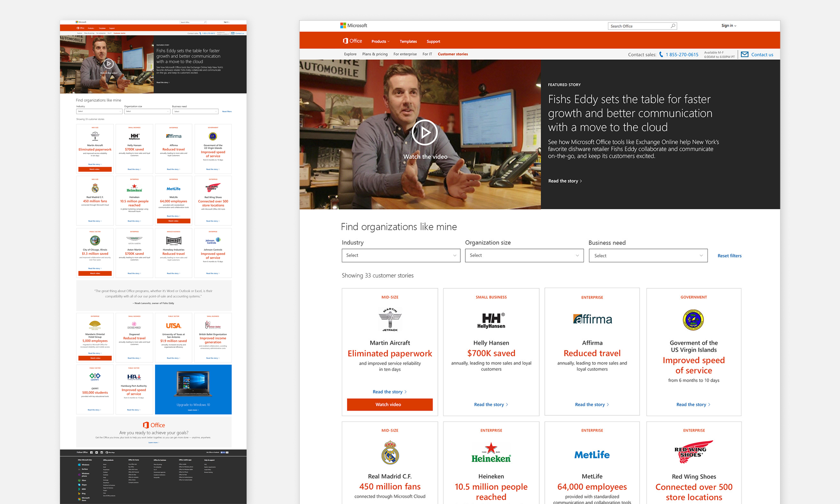The height and width of the screenshot is (504, 840).
Task: Click the envelope icon beside Contact us
Action: [x=745, y=54]
